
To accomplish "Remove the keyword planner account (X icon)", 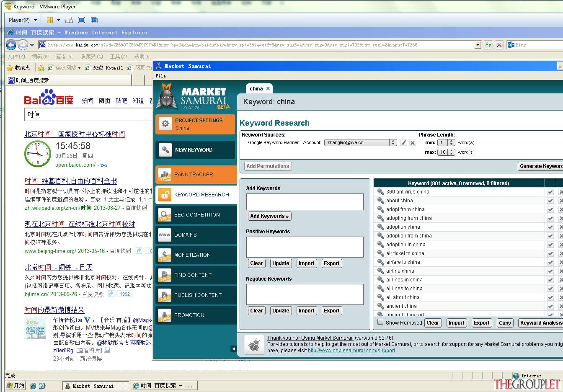I will pyautogui.click(x=413, y=143).
